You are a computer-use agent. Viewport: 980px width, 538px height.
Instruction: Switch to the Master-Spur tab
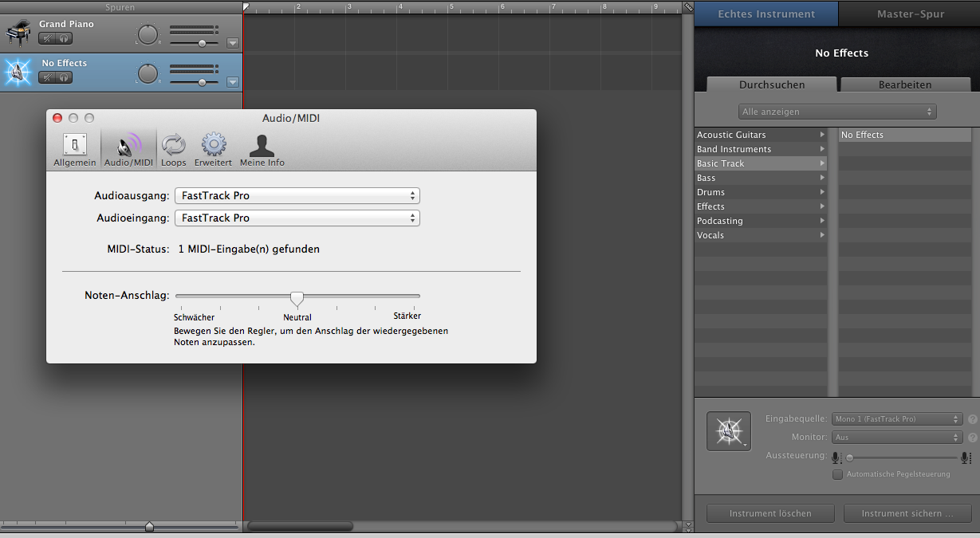(910, 14)
